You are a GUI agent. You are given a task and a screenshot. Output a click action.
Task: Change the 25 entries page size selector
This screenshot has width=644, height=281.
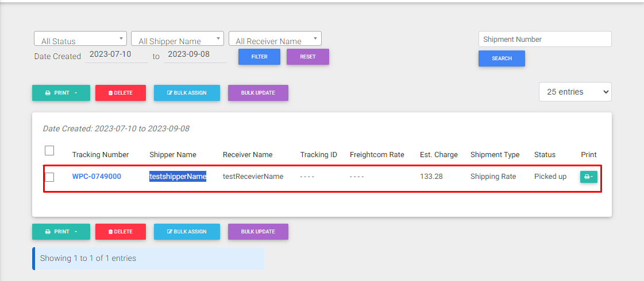point(575,92)
